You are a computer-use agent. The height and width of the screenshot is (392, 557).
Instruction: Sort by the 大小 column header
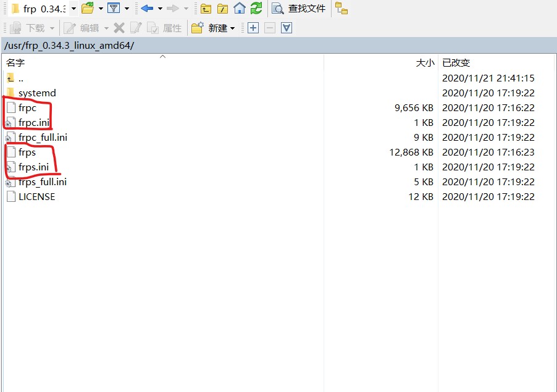pos(425,62)
